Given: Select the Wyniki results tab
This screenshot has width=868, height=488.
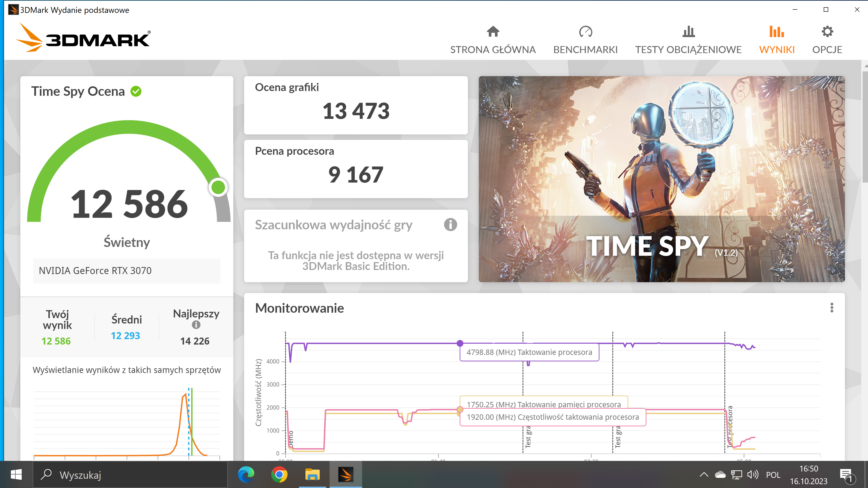Looking at the screenshot, I should point(777,40).
